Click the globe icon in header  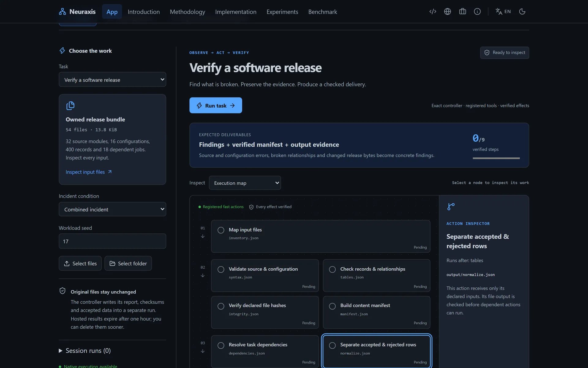pyautogui.click(x=447, y=12)
